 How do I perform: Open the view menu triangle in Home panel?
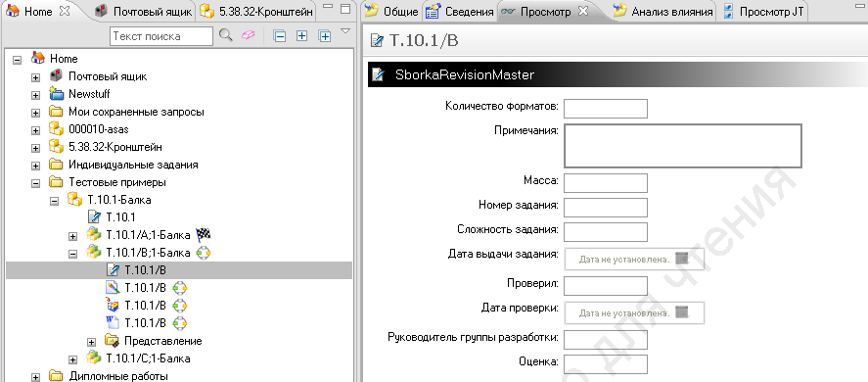coord(345,31)
